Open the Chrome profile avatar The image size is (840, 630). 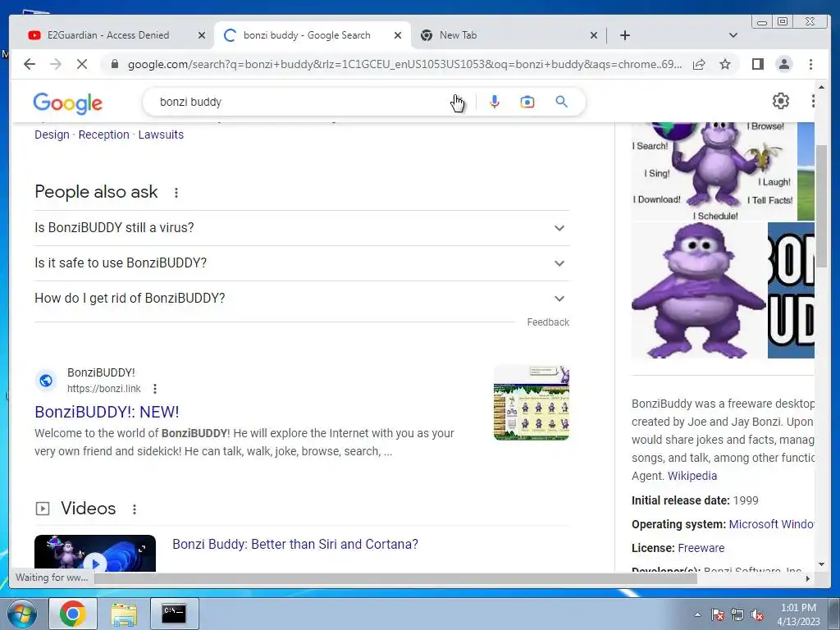(783, 64)
